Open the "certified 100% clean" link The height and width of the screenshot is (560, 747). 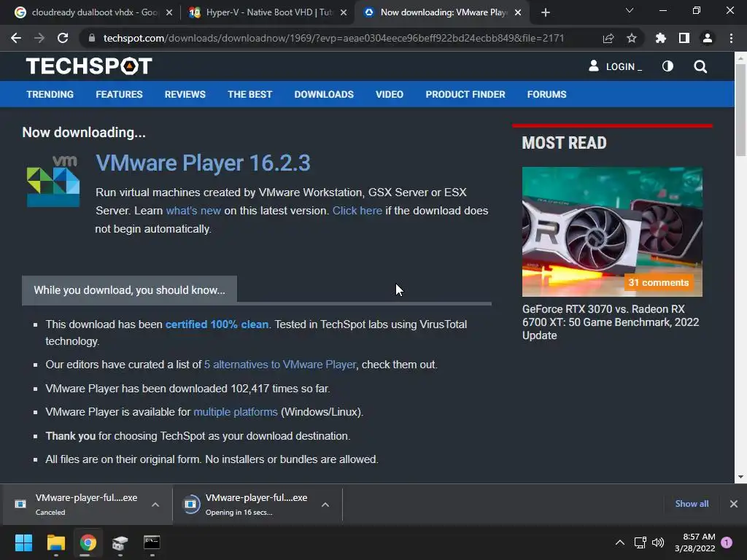click(217, 324)
